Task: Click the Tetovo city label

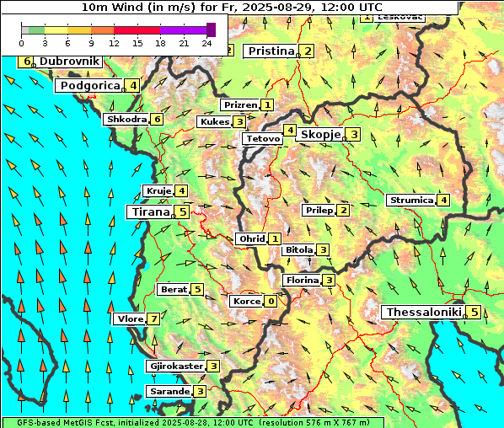Action: [263, 139]
